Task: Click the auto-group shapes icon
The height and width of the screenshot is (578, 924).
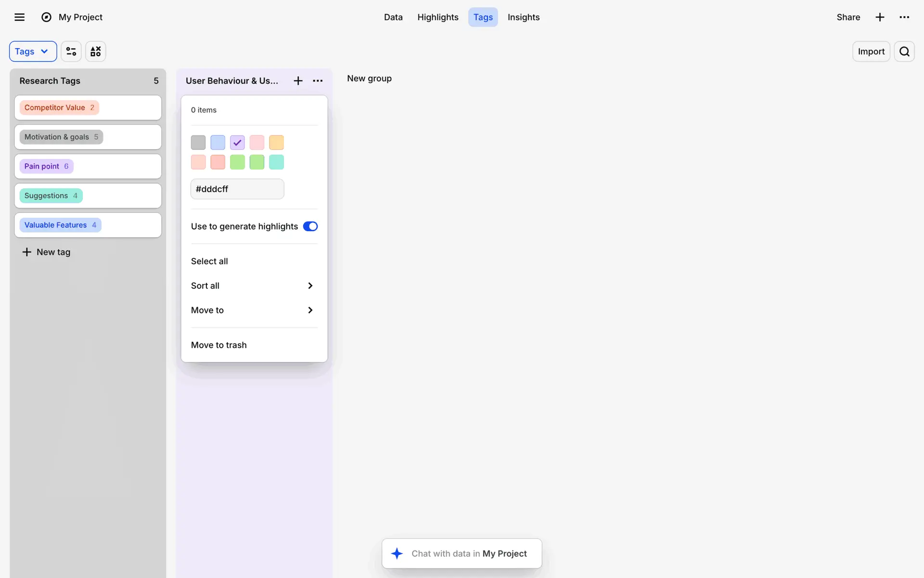Action: point(96,52)
